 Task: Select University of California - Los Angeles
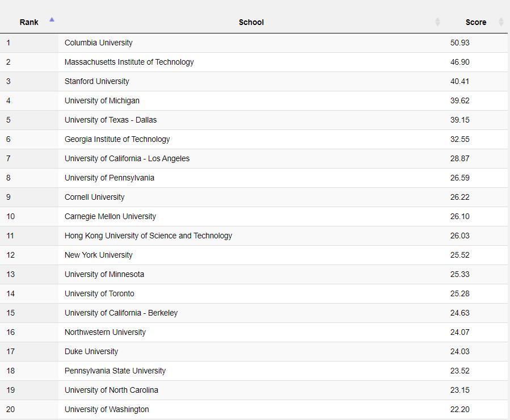127,158
